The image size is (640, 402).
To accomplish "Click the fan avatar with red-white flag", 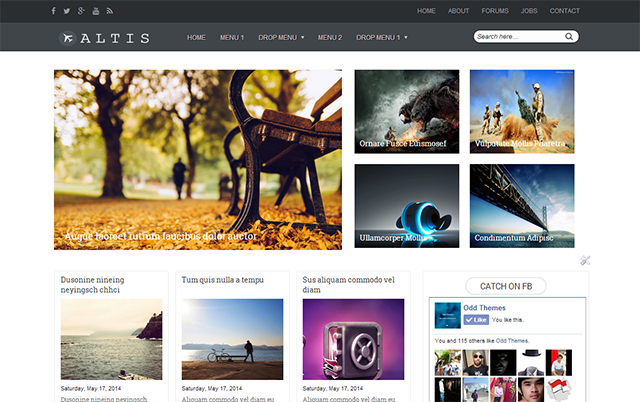I will click(x=558, y=390).
